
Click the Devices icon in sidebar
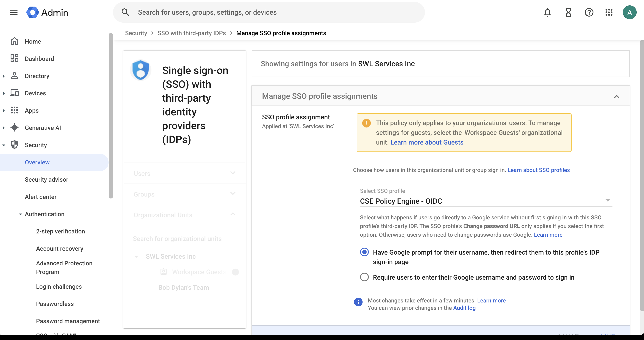point(14,93)
